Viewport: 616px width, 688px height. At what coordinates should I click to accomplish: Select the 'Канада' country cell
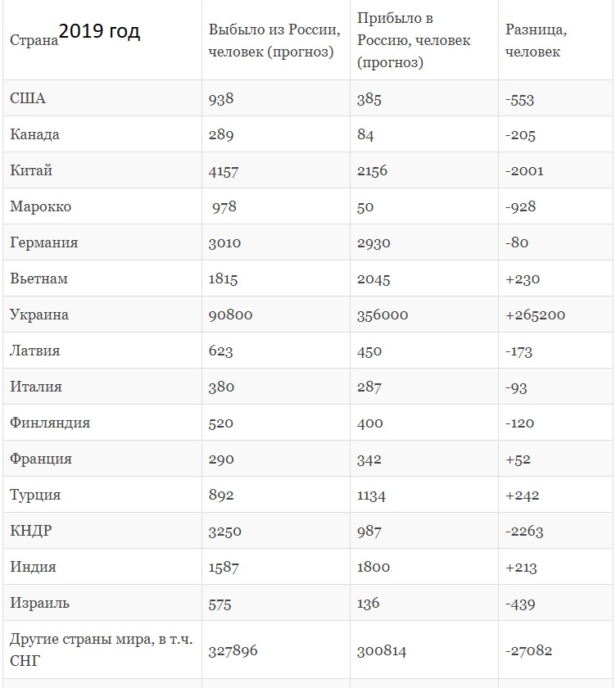[34, 134]
